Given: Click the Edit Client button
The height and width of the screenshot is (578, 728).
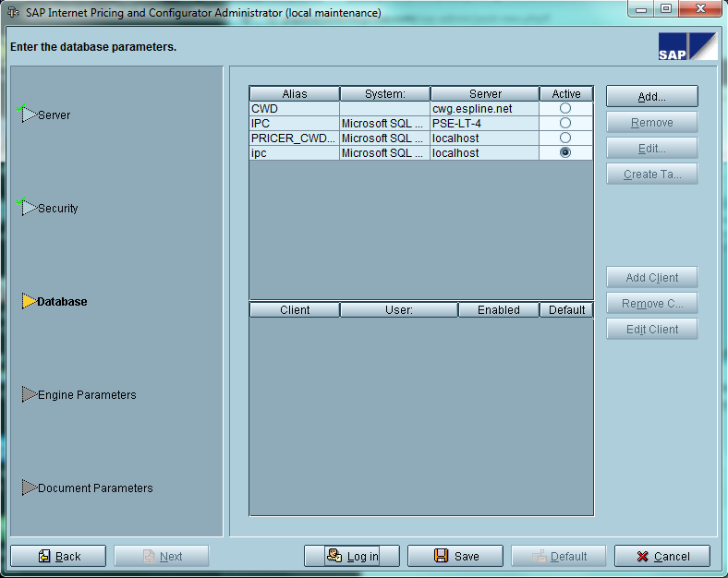Looking at the screenshot, I should click(x=652, y=330).
